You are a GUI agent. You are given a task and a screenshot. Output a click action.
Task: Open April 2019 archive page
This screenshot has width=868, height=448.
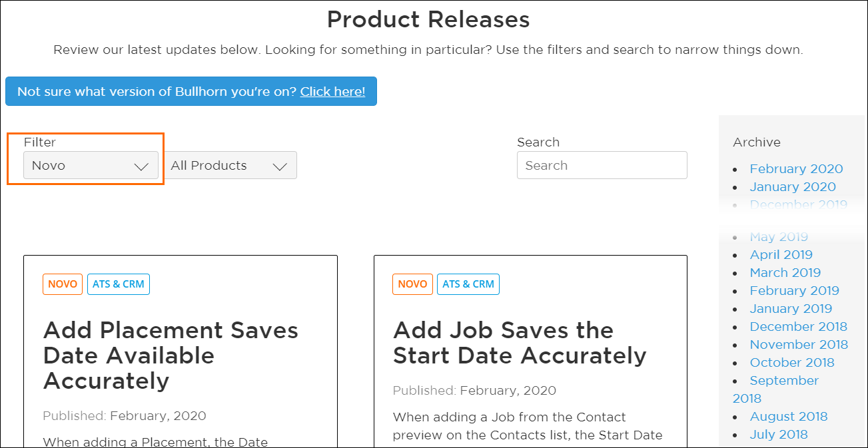click(781, 255)
